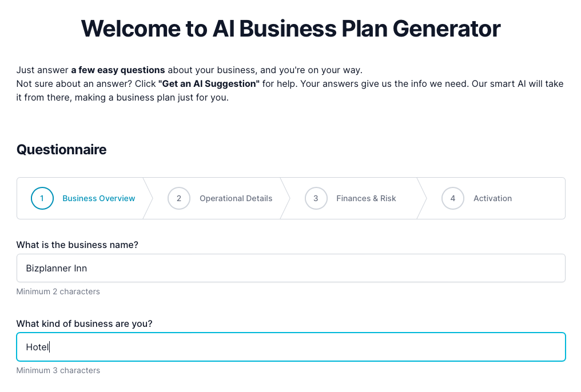Click the "Minimum 2 characters" hint text
This screenshot has width=581, height=392.
click(x=58, y=291)
